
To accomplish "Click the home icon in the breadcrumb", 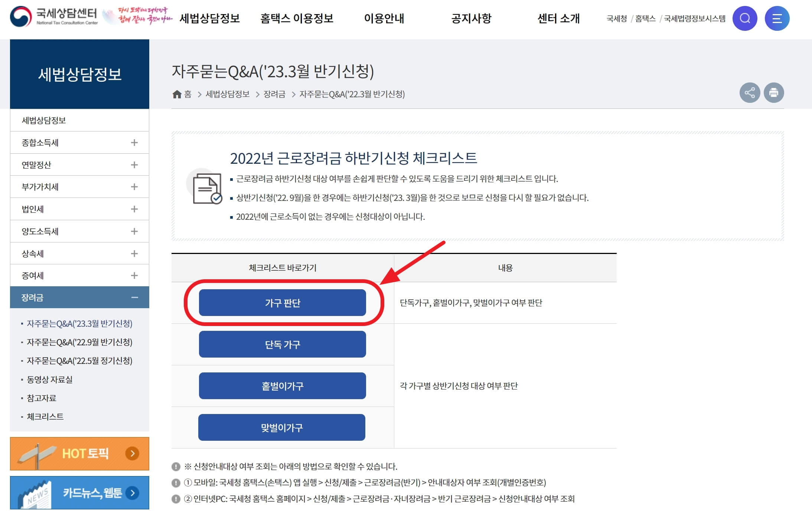I will coord(177,94).
